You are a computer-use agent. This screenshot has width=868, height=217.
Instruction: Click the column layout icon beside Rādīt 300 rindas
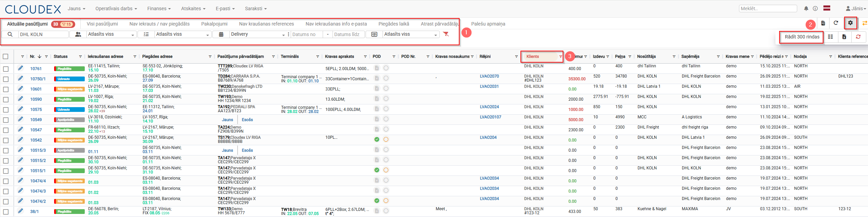830,37
